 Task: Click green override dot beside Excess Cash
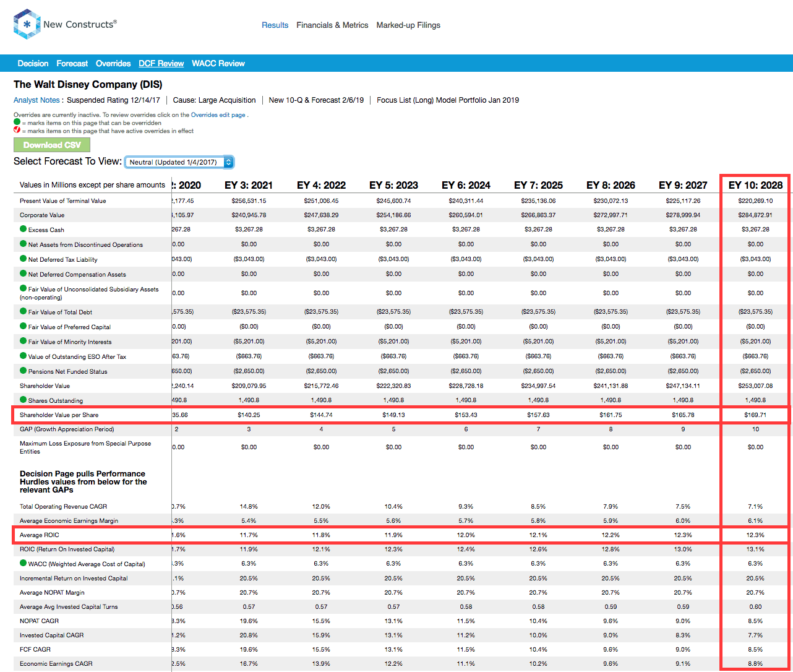tap(24, 229)
